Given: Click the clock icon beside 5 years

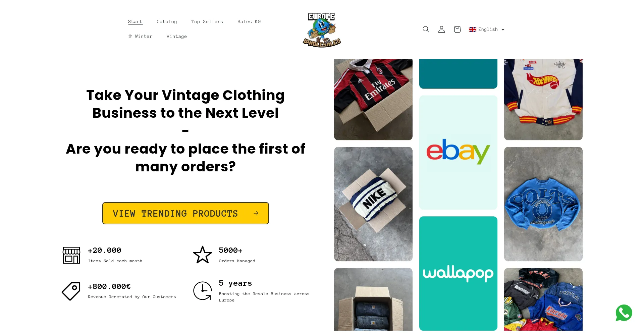Looking at the screenshot, I should [x=203, y=291].
